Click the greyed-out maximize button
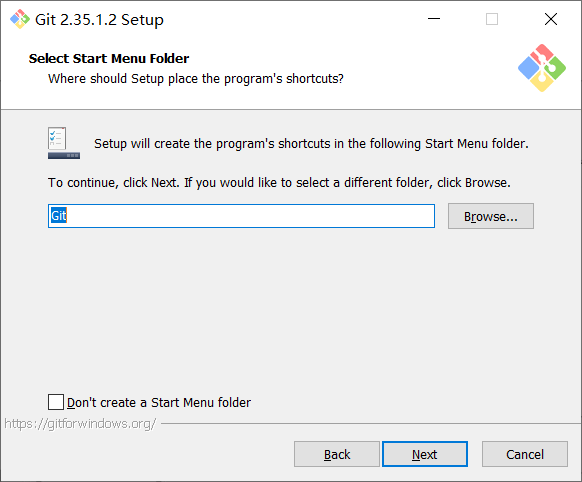 [x=492, y=19]
